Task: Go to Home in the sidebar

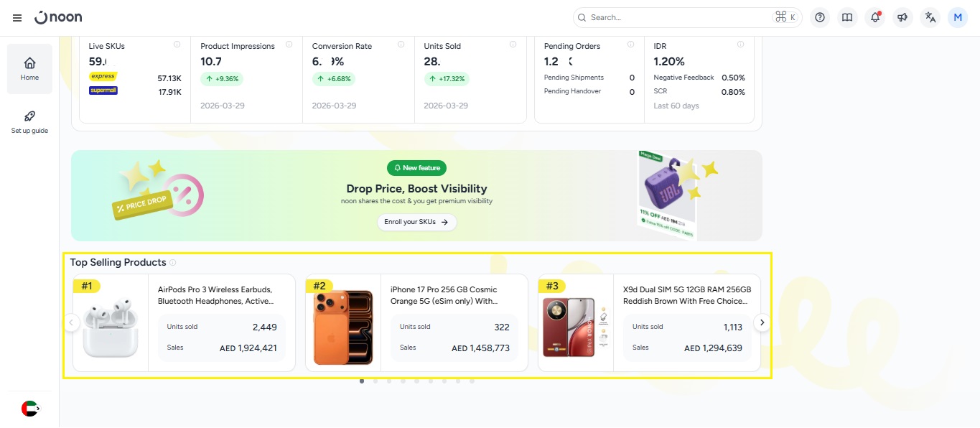Action: (x=29, y=69)
